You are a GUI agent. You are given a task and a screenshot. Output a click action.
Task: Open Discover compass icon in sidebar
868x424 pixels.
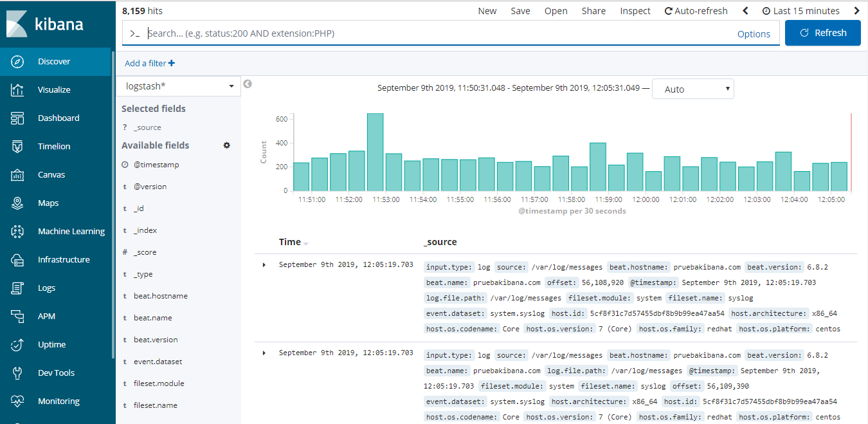(x=17, y=62)
